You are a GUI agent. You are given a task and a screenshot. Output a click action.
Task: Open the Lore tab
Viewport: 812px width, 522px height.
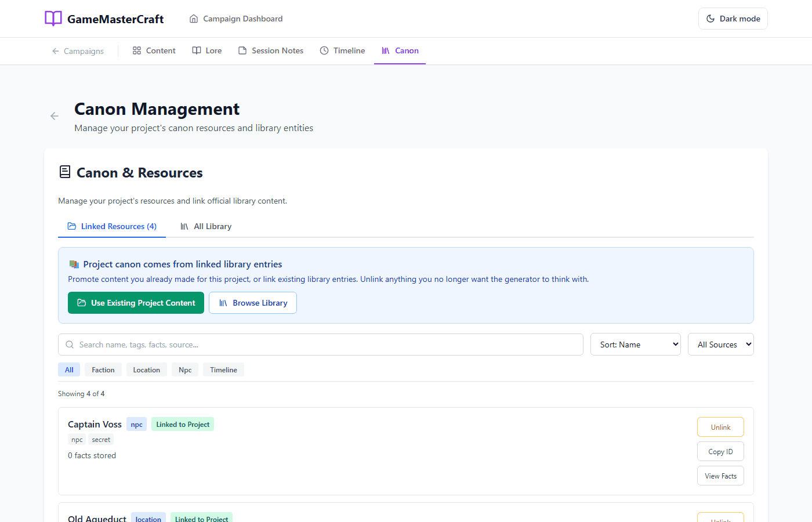207,50
